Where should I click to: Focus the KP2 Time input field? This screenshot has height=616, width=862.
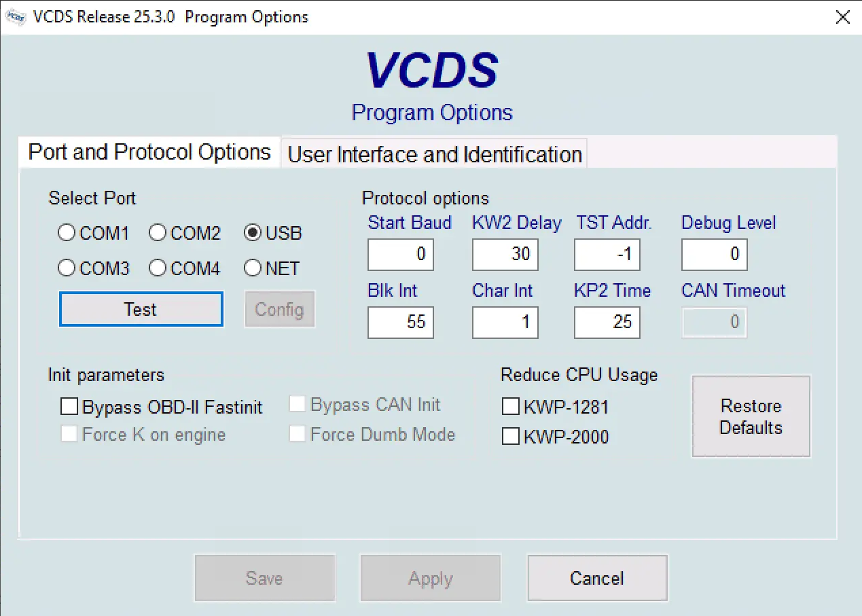coord(607,322)
